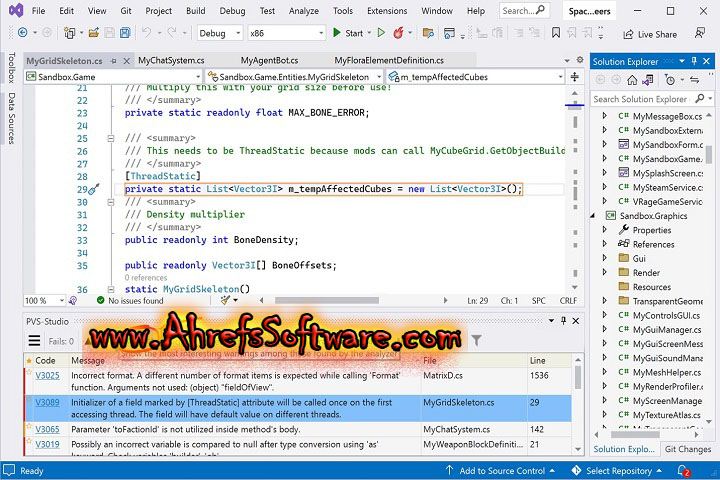The width and height of the screenshot is (720, 480).
Task: Expand the Render folder in Solution Explorer
Action: 604,272
